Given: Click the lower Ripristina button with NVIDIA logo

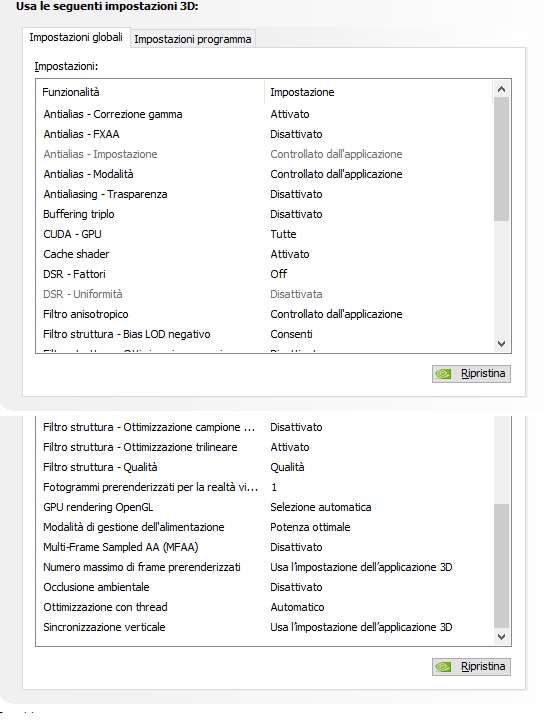Looking at the screenshot, I should pyautogui.click(x=471, y=667).
